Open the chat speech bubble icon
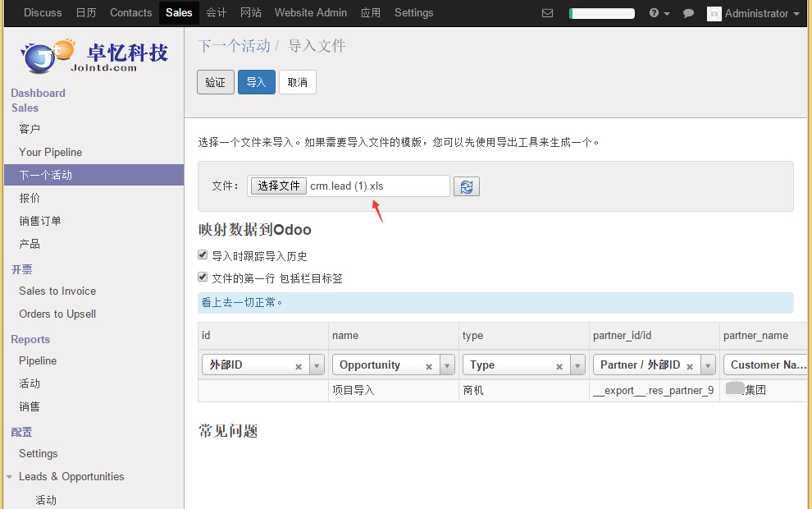Screen dimensions: 812x509 pos(689,13)
